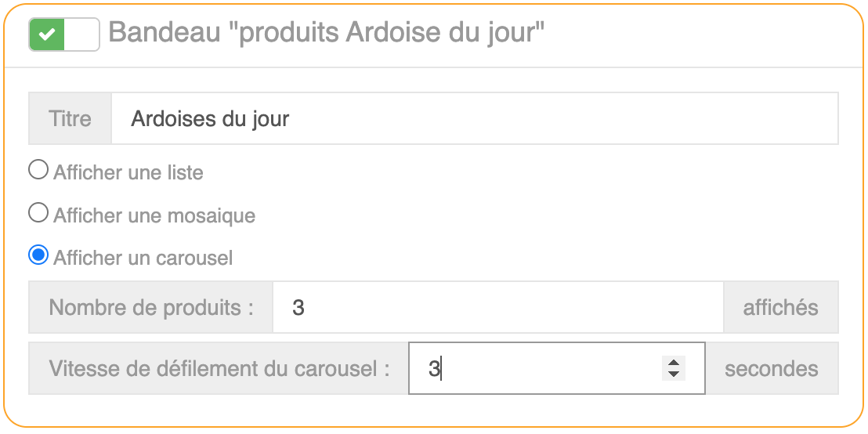Toggle the "produits Ardoise du jour" banner switch
Image resolution: width=868 pixels, height=434 pixels.
pyautogui.click(x=64, y=34)
